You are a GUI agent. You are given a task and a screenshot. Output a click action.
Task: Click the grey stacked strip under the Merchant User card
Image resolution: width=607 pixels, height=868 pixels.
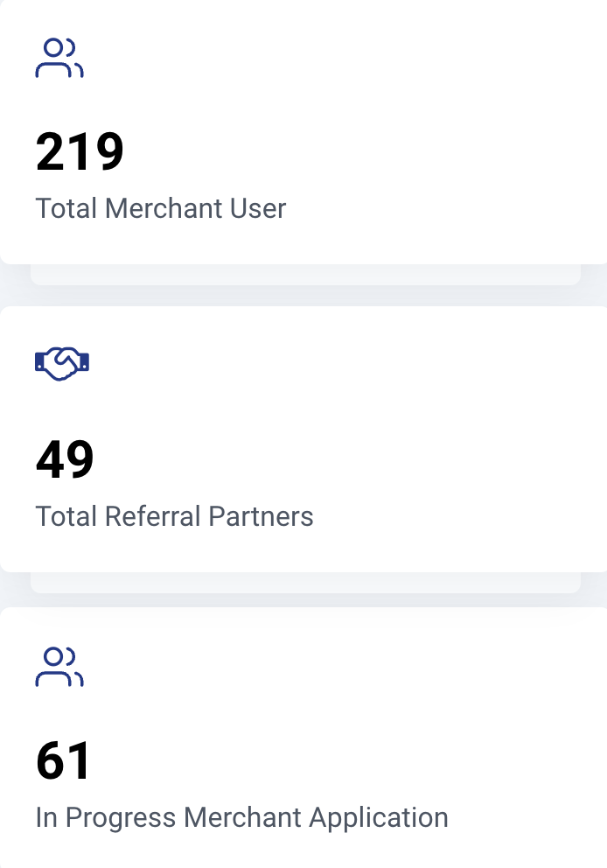point(305,275)
